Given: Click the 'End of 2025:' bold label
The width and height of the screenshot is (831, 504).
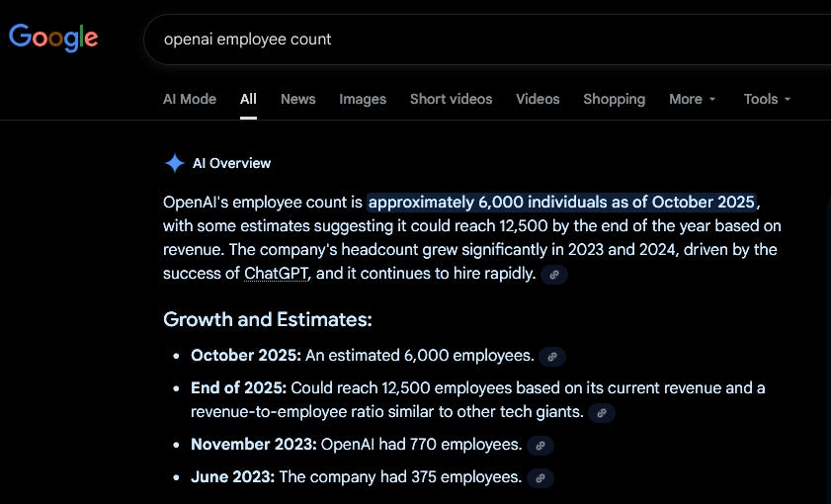Looking at the screenshot, I should point(238,388).
